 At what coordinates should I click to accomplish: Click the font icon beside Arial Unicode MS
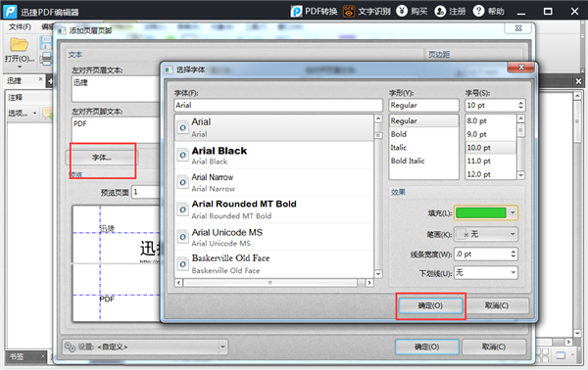tap(182, 237)
